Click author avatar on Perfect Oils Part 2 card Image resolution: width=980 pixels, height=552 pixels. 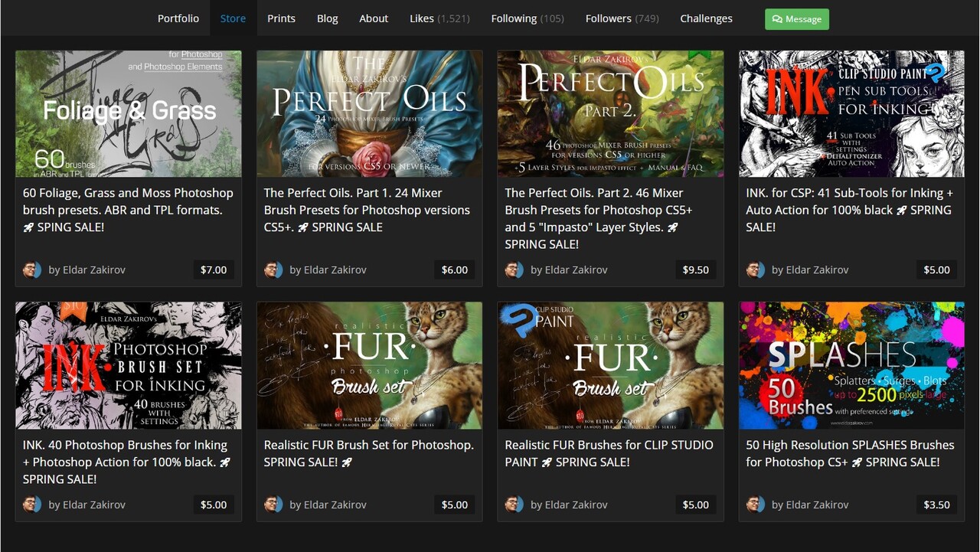[x=514, y=269]
